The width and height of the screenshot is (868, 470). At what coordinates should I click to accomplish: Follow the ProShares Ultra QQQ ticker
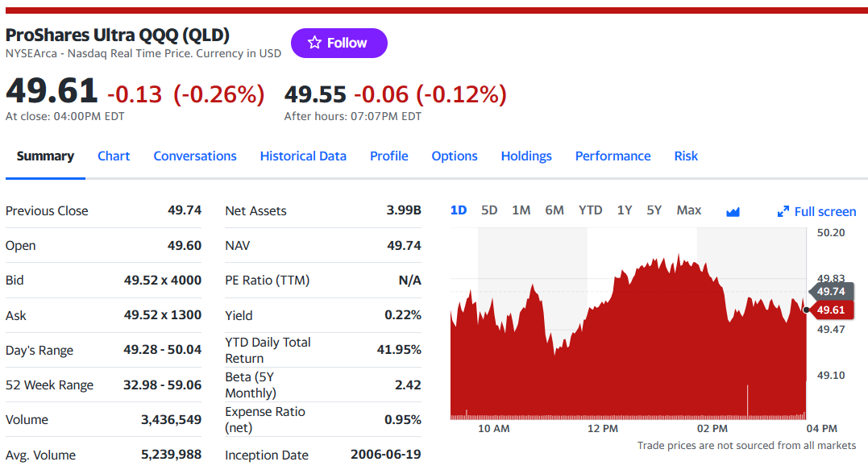[338, 44]
